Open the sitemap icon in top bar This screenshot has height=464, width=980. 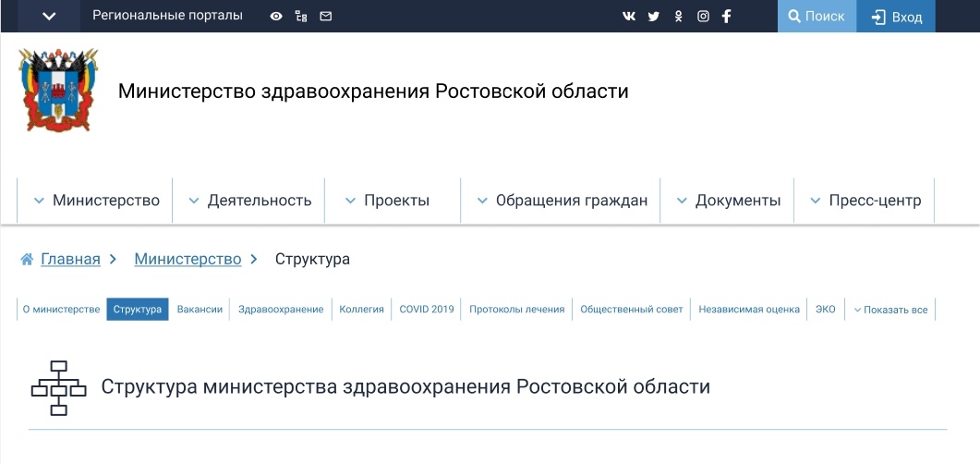point(301,17)
